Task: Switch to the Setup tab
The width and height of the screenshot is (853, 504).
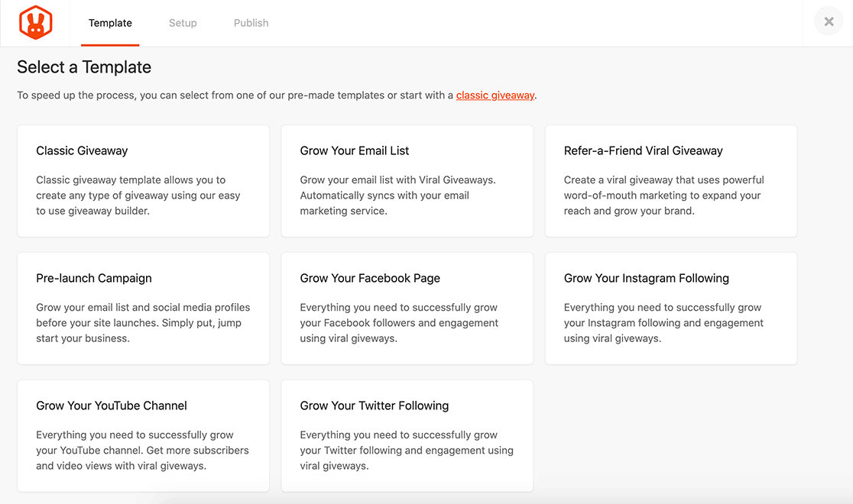Action: click(183, 23)
